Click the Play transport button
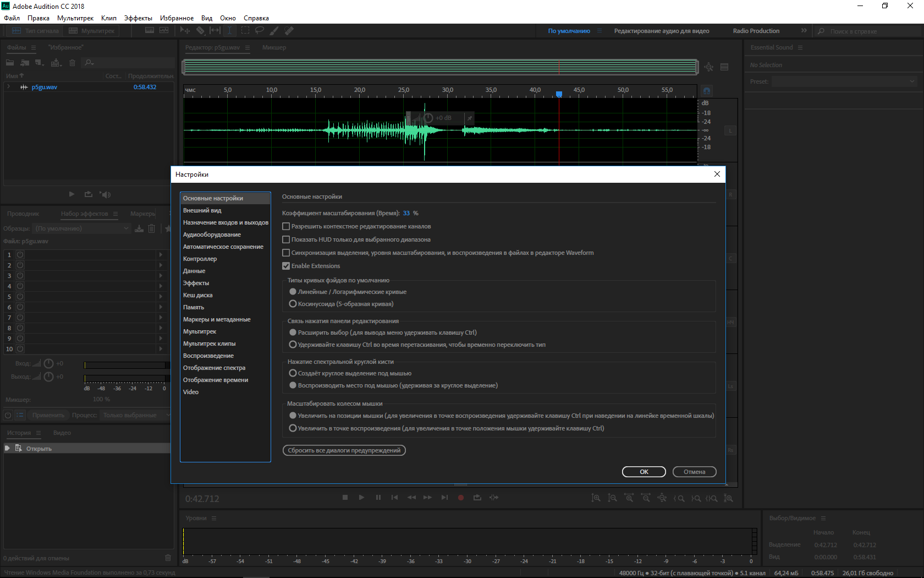This screenshot has height=578, width=924. (361, 498)
